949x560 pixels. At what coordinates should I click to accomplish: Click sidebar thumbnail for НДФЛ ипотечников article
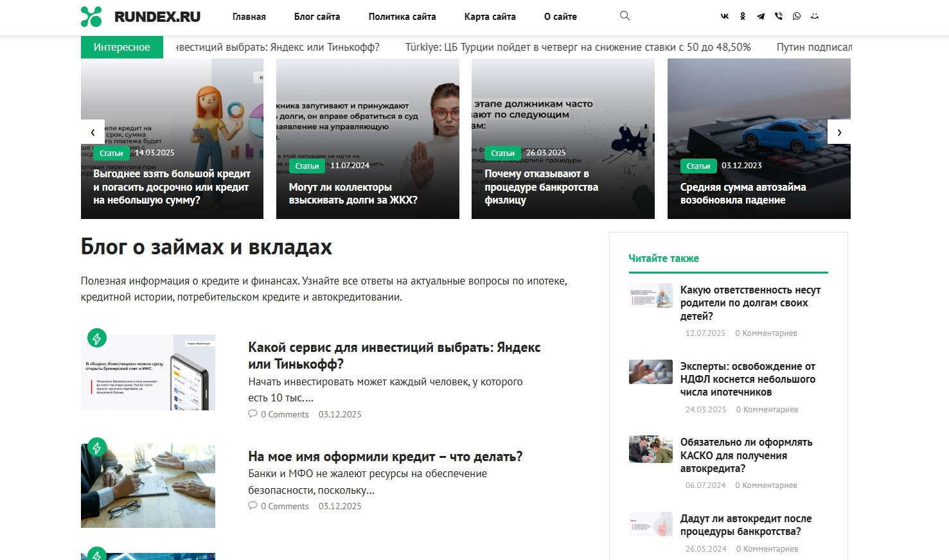click(x=651, y=372)
